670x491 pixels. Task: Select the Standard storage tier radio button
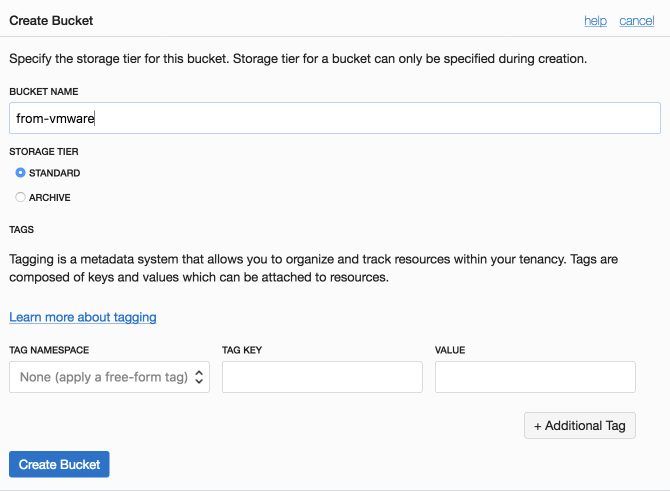coord(20,173)
